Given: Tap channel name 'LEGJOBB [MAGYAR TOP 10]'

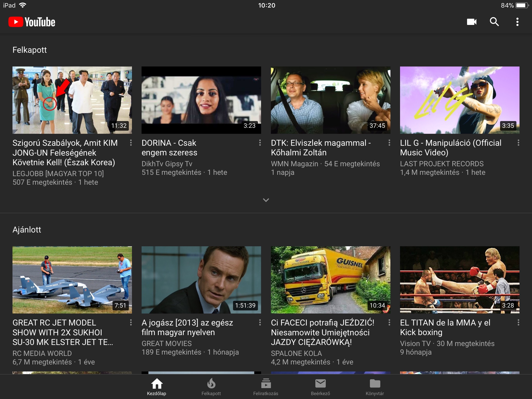Looking at the screenshot, I should [x=58, y=174].
